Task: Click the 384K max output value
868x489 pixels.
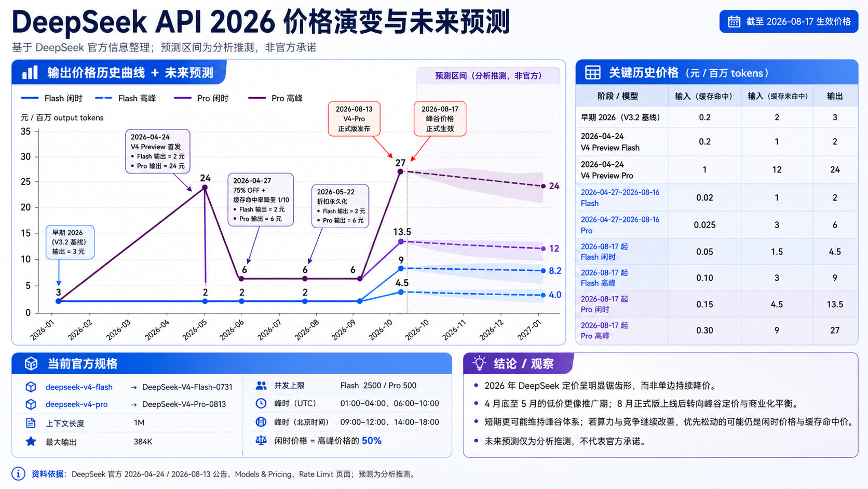Action: [143, 442]
